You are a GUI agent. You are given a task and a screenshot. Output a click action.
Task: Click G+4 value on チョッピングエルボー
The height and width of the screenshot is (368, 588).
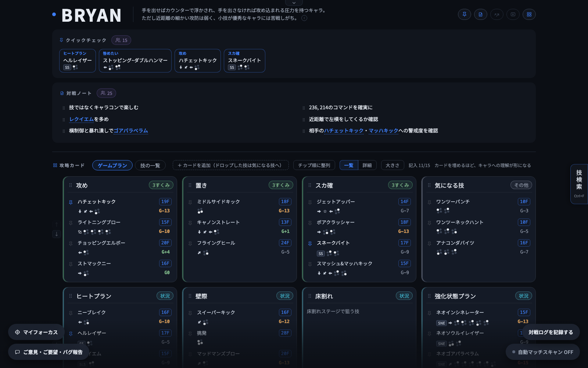coord(166,252)
